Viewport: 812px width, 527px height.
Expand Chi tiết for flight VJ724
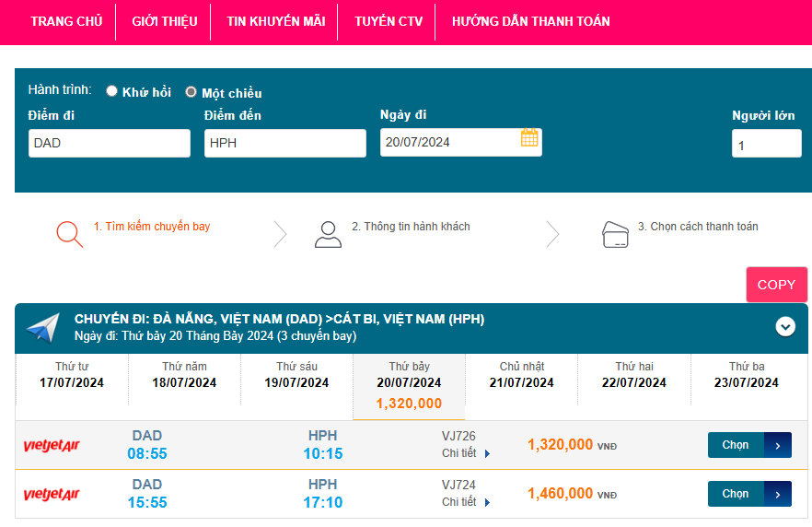point(466,502)
